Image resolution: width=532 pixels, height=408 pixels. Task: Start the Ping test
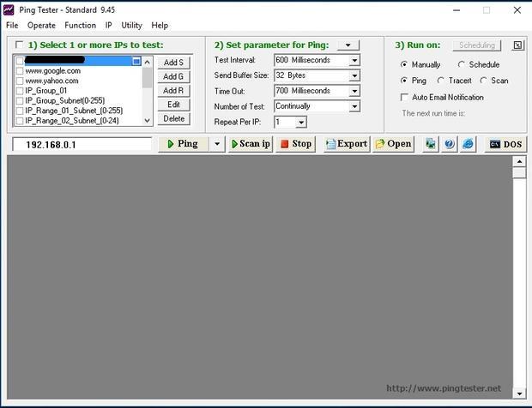point(184,144)
